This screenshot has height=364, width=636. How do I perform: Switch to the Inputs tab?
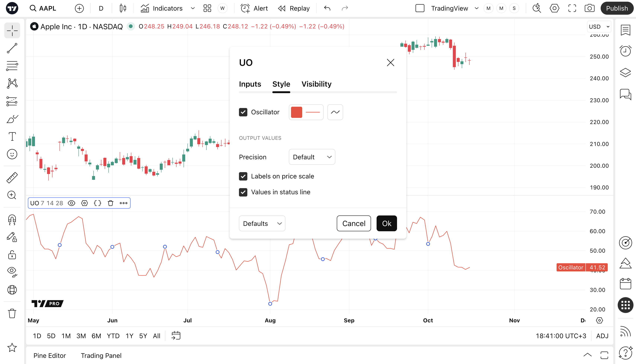point(250,84)
